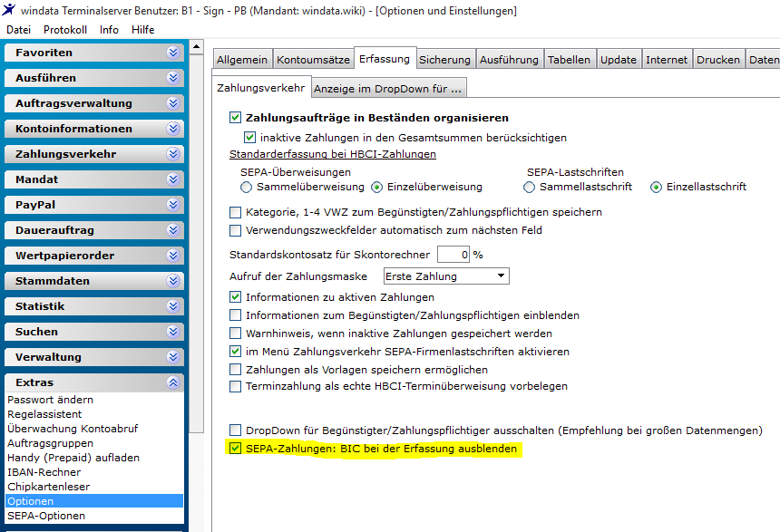Enable Warnhinweis bei inaktiven Zahlungen checkbox
Viewport: 780px width, 532px height.
[235, 334]
